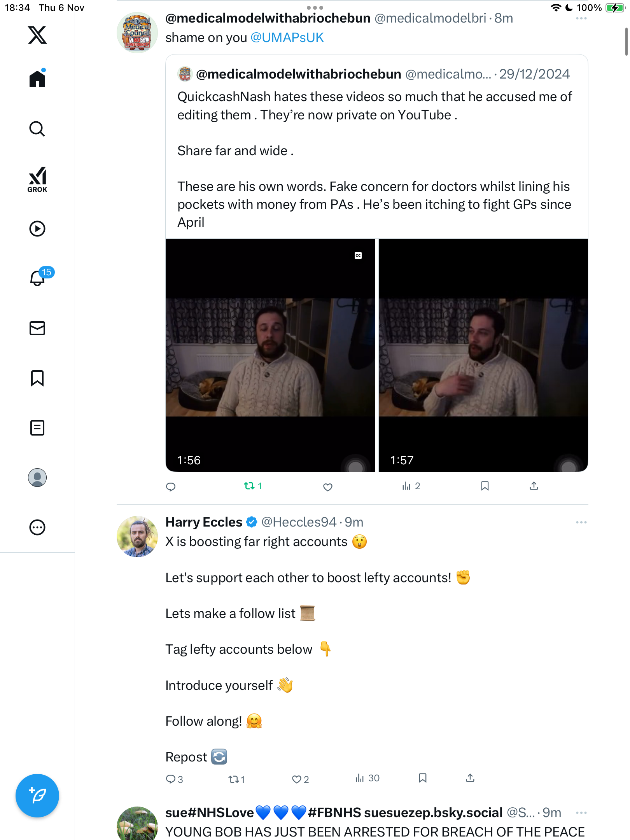This screenshot has width=630, height=840.
Task: Click the X logo
Action: click(37, 35)
